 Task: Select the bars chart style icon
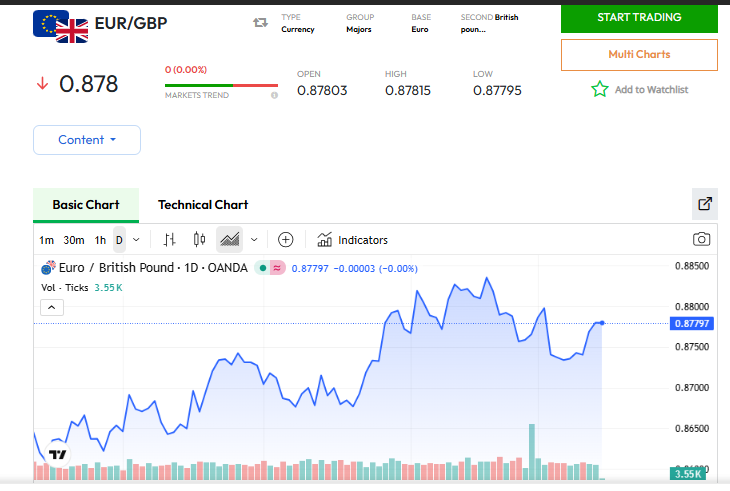click(170, 240)
